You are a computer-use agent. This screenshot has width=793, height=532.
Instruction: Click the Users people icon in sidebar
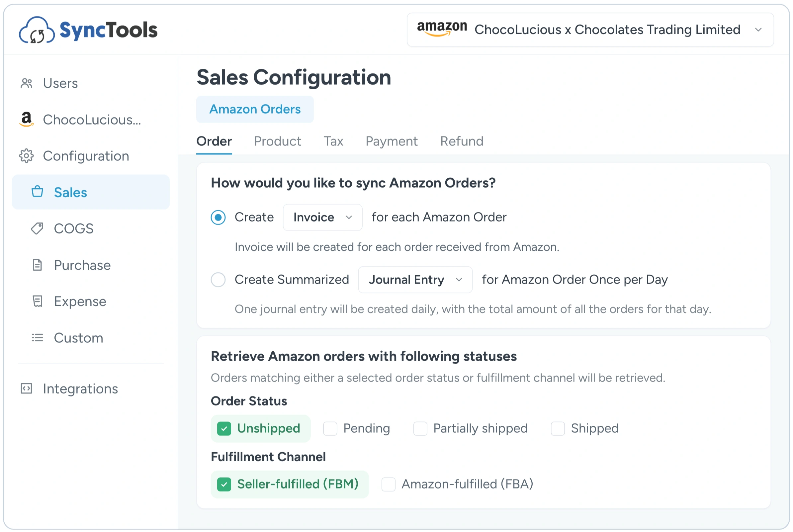click(x=27, y=83)
